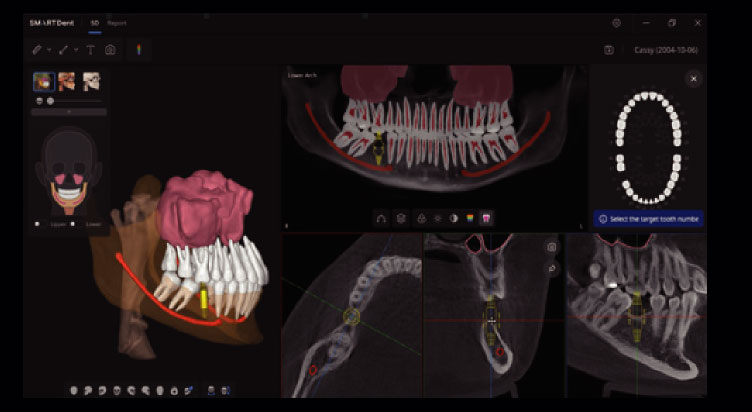Toggle the Lower arch checkbox
Screen dimensions: 752x412
(86, 224)
